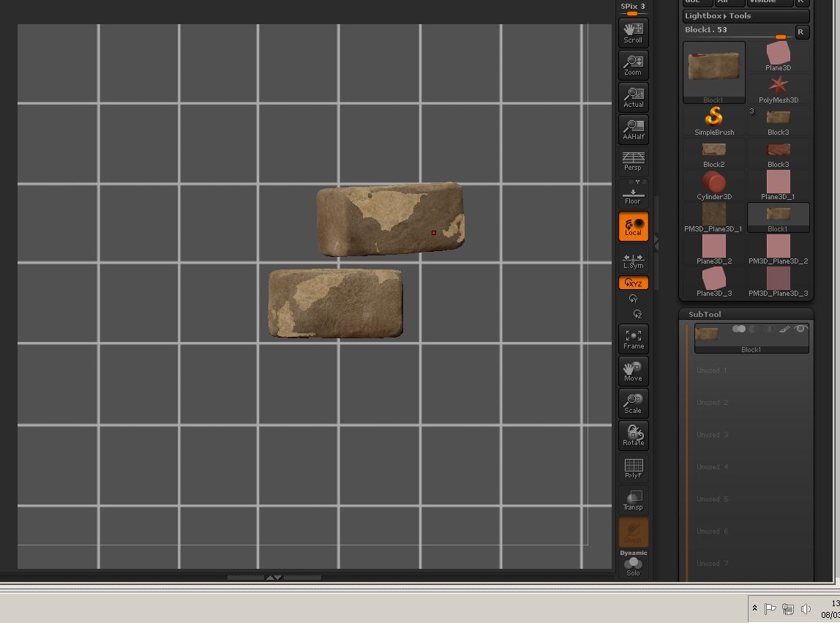Enable PolyF polyframe display
Screen dimensions: 840x623
click(633, 468)
